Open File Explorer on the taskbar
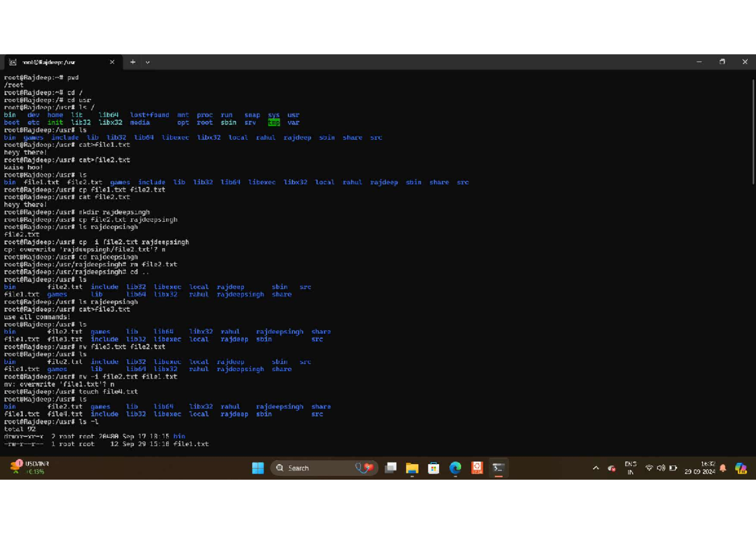This screenshot has height=534, width=756. click(x=413, y=468)
